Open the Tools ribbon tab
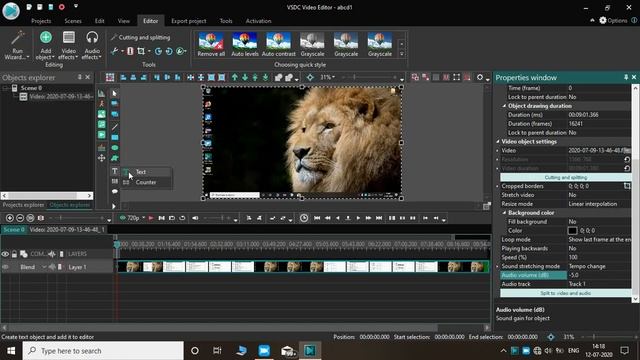 coord(226,21)
